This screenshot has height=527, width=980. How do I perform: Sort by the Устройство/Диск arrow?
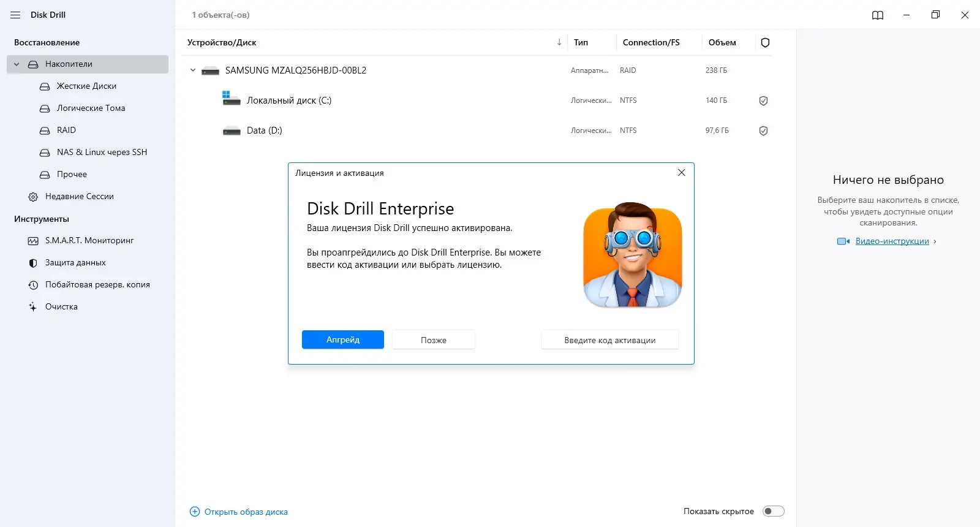point(559,42)
